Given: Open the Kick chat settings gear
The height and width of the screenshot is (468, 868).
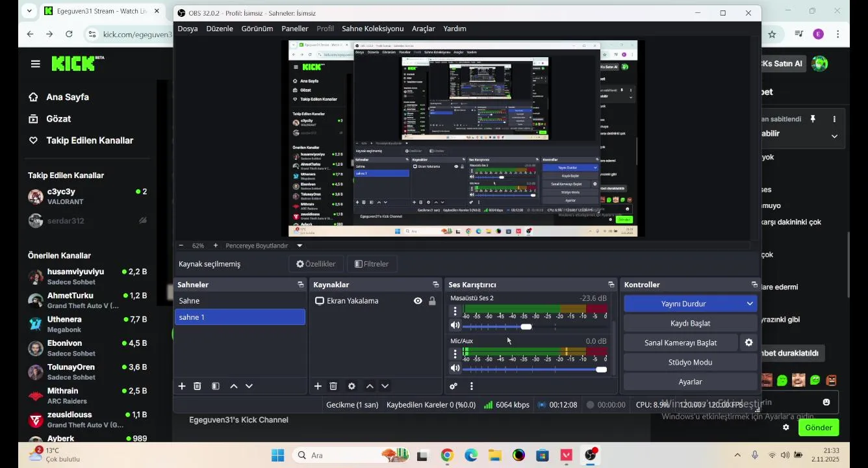Looking at the screenshot, I should tap(786, 427).
